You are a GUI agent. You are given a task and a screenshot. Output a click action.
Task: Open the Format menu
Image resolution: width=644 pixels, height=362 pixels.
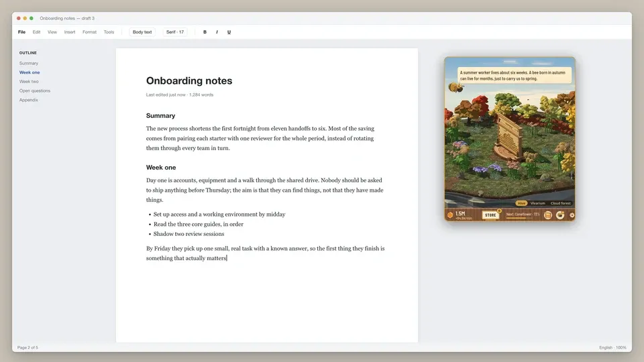click(89, 32)
